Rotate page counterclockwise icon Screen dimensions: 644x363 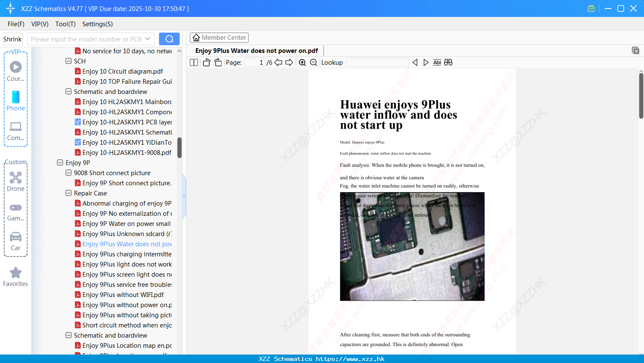206,63
